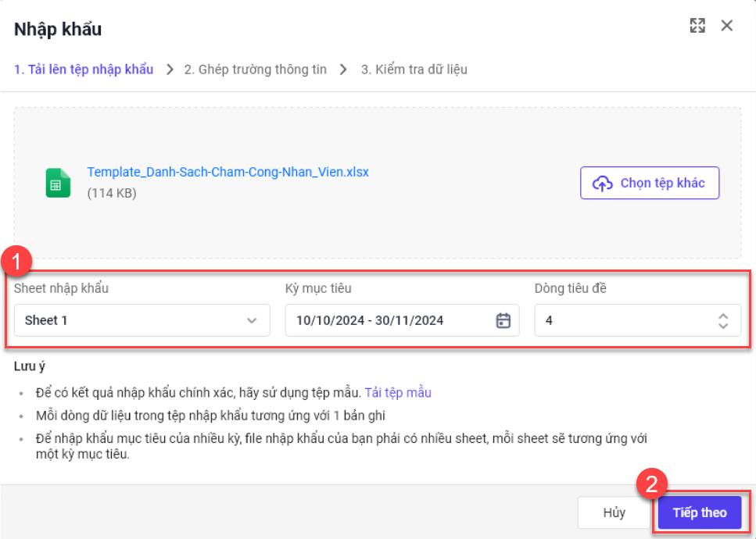This screenshot has width=756, height=539.
Task: Click the Nhập khẩu dialog title
Action: tap(58, 29)
